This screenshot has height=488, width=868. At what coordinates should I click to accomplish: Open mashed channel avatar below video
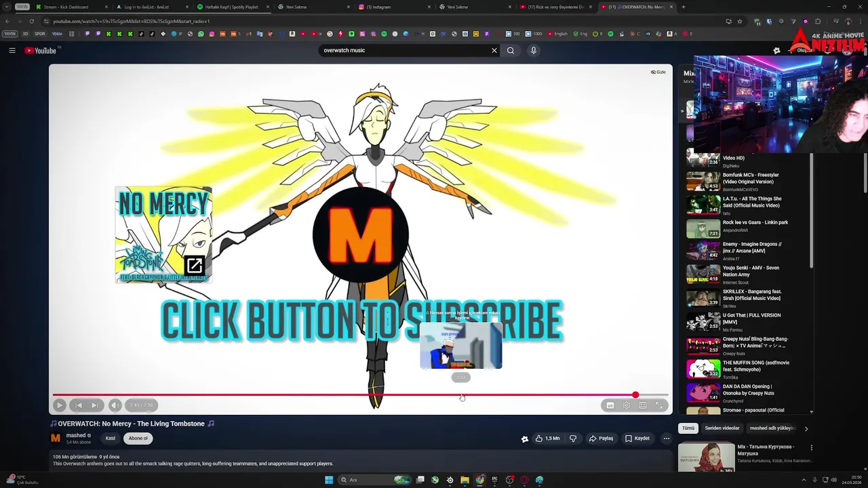tap(56, 438)
